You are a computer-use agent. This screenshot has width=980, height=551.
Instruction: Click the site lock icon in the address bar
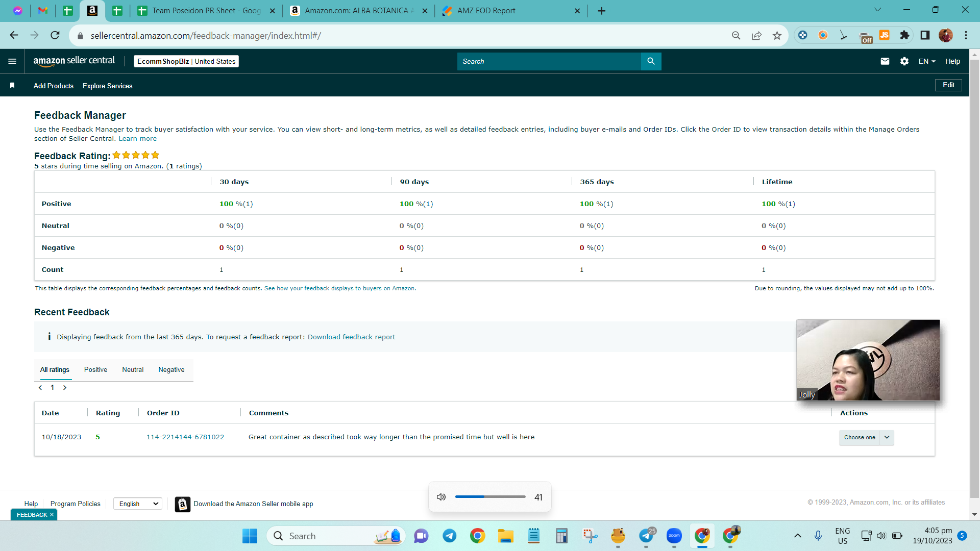pyautogui.click(x=80, y=36)
